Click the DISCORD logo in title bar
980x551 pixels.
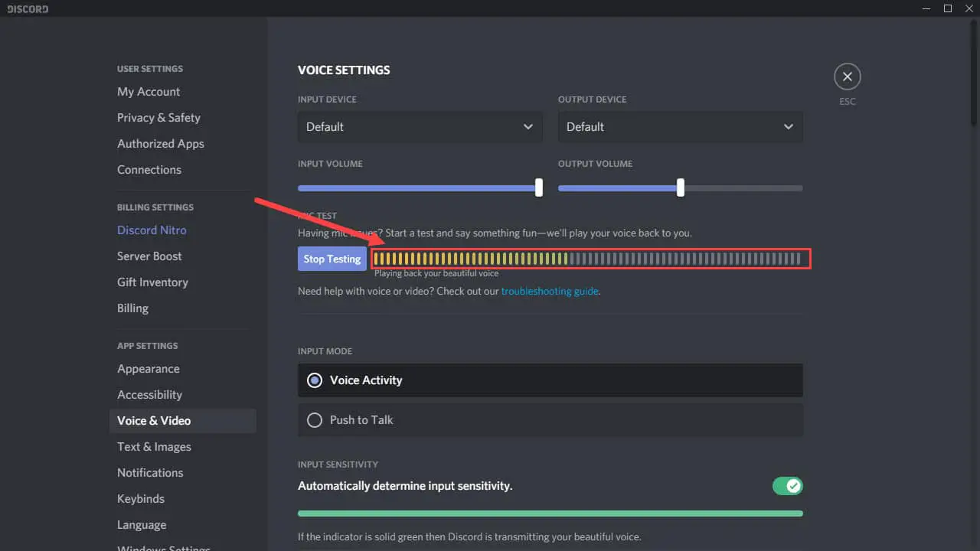[28, 9]
